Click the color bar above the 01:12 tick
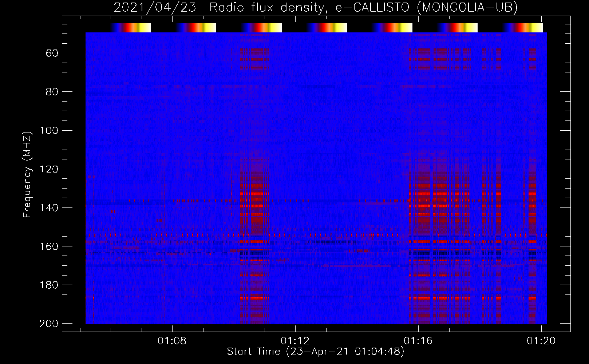The height and width of the screenshot is (364, 589). [x=327, y=28]
